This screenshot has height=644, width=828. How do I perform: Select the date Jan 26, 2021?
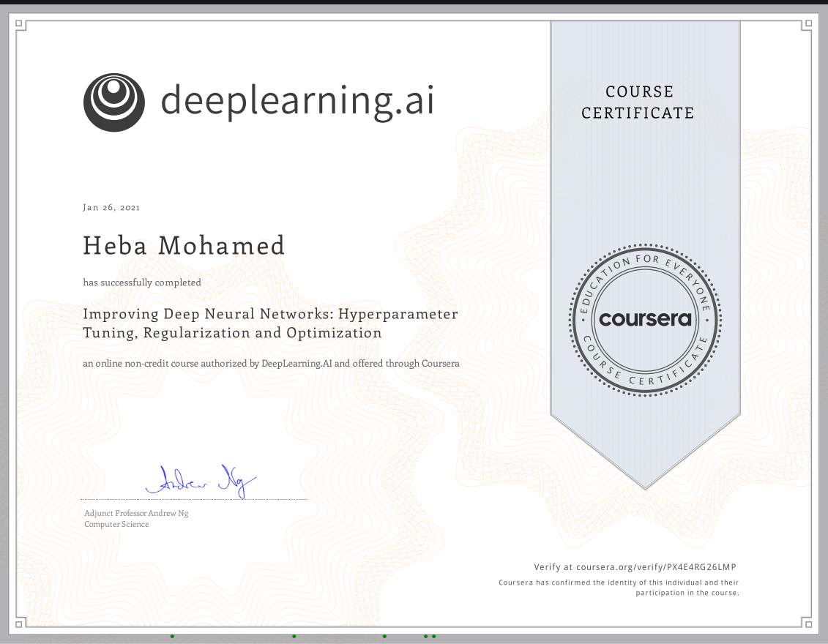point(111,207)
